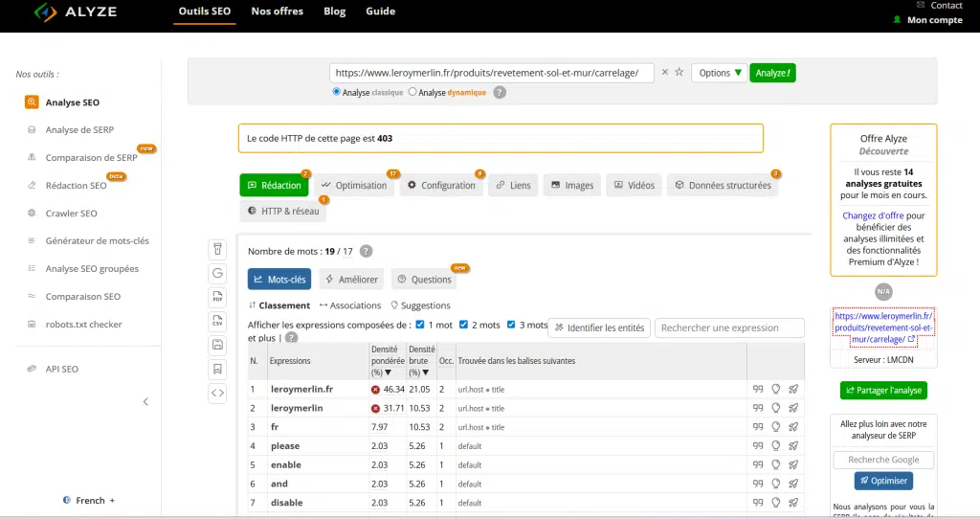Switch to the Optimisation tab
Viewport: 980px width, 519px height.
[354, 185]
